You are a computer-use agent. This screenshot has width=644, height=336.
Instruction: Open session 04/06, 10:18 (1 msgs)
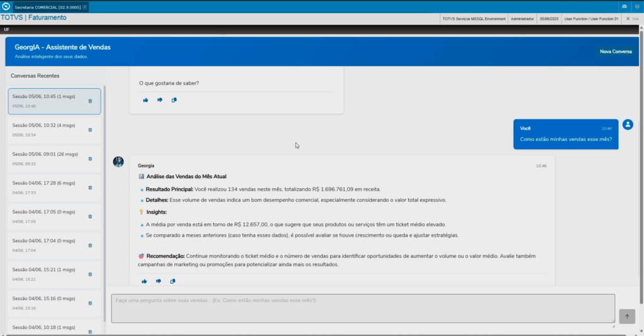pyautogui.click(x=54, y=327)
